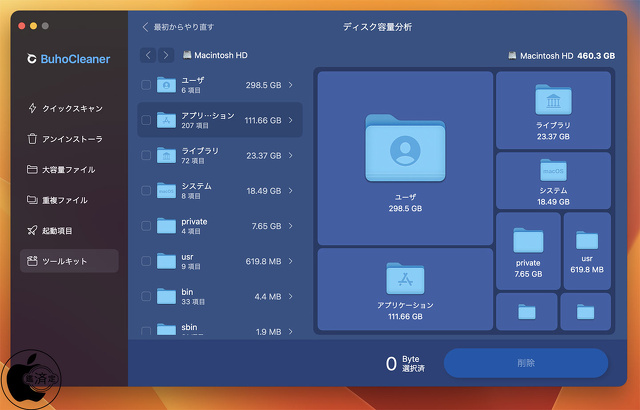This screenshot has height=410, width=640.
Task: Go forward with the right arrow button
Action: (166, 55)
